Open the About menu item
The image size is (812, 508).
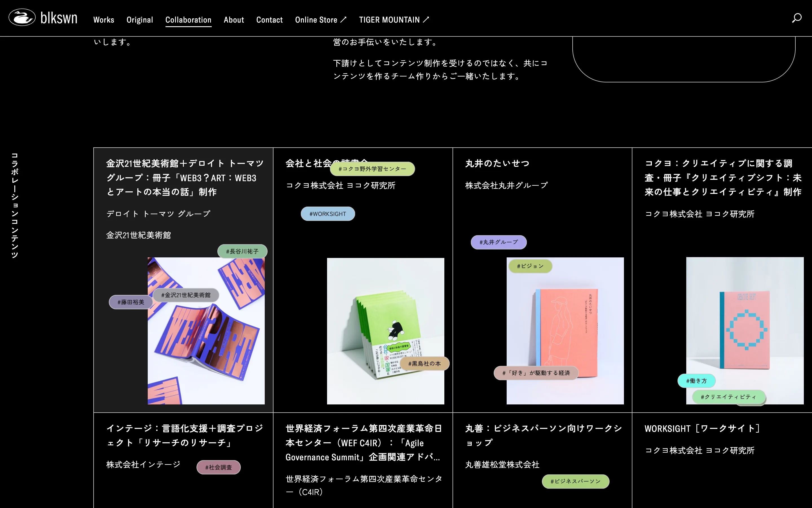234,20
